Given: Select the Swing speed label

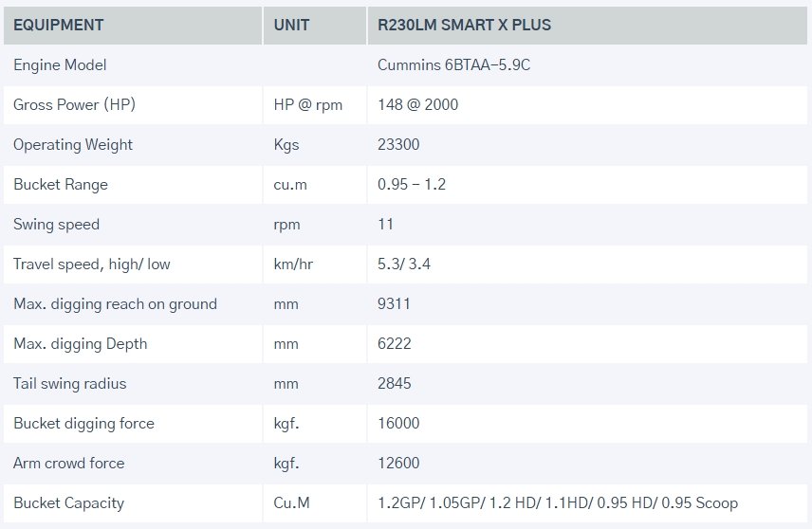Looking at the screenshot, I should pos(56,225).
